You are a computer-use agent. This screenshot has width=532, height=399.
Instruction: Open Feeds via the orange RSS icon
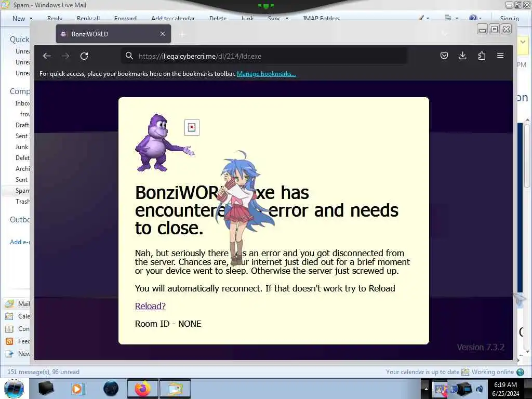tap(9, 341)
